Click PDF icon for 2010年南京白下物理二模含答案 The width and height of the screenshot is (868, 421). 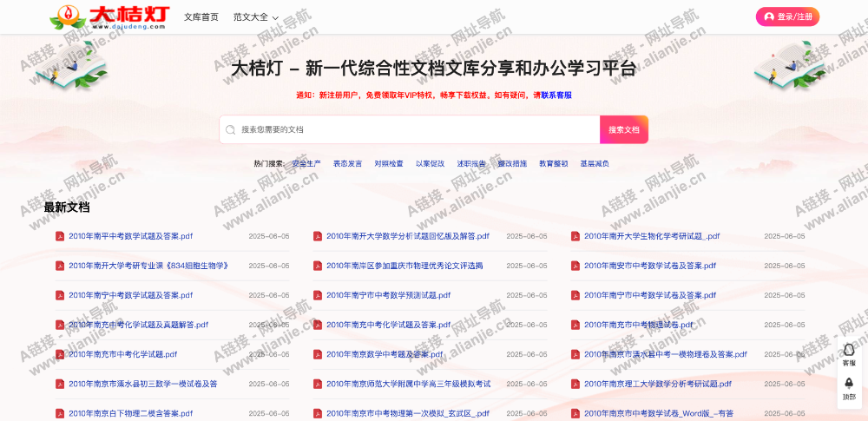(60, 413)
